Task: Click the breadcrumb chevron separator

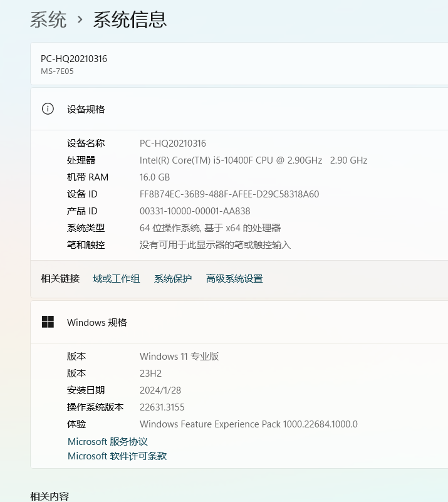Action: pyautogui.click(x=80, y=20)
